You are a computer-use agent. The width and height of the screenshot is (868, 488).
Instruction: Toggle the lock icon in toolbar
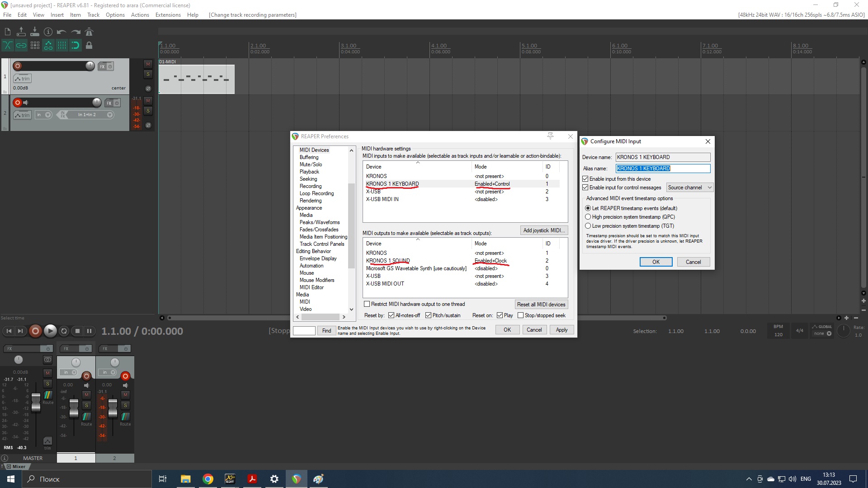click(x=89, y=45)
